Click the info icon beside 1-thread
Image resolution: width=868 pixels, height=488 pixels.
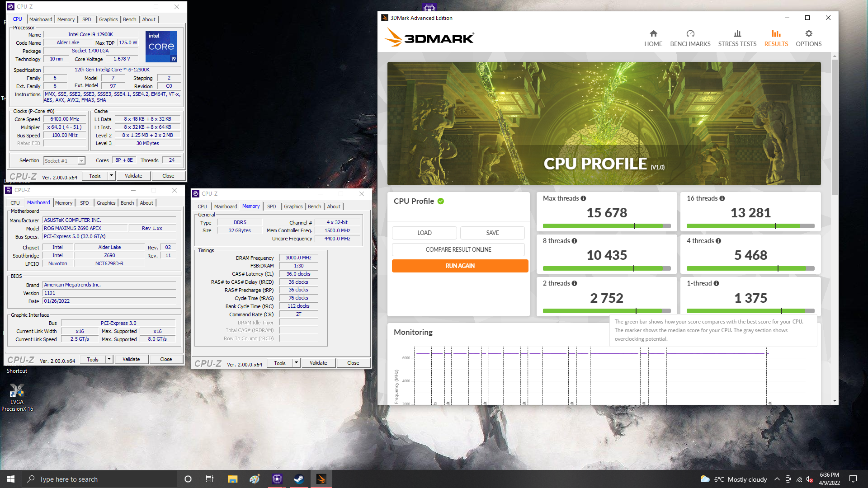[x=717, y=283]
